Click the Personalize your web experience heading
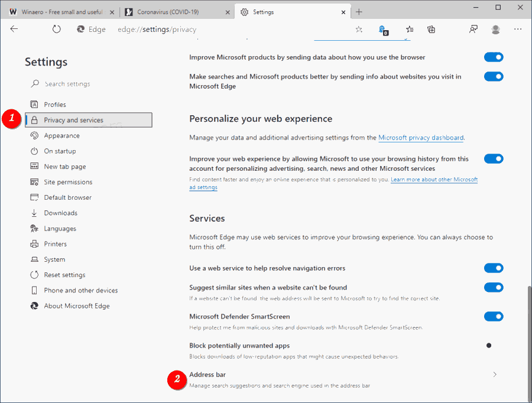The height and width of the screenshot is (403, 532). [x=261, y=119]
